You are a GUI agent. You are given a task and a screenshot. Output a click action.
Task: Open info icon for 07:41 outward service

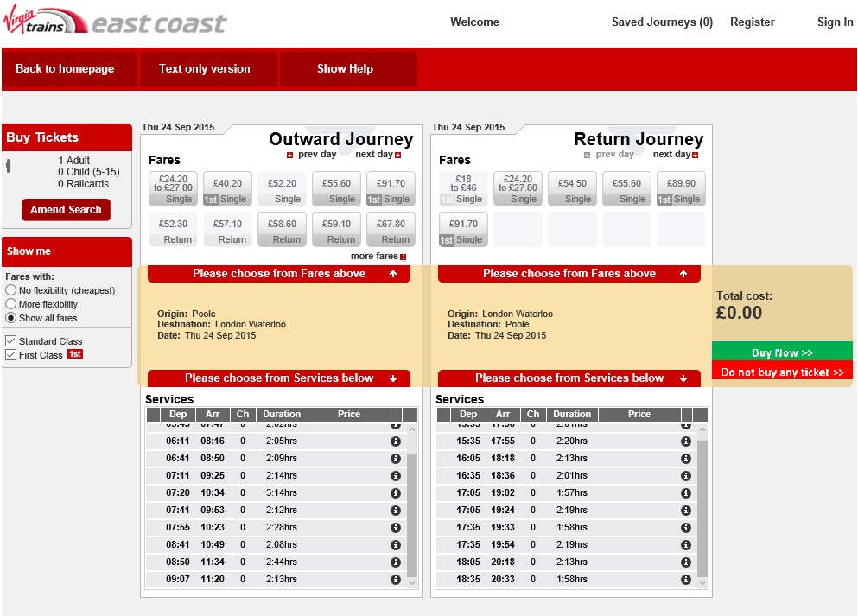[396, 511]
